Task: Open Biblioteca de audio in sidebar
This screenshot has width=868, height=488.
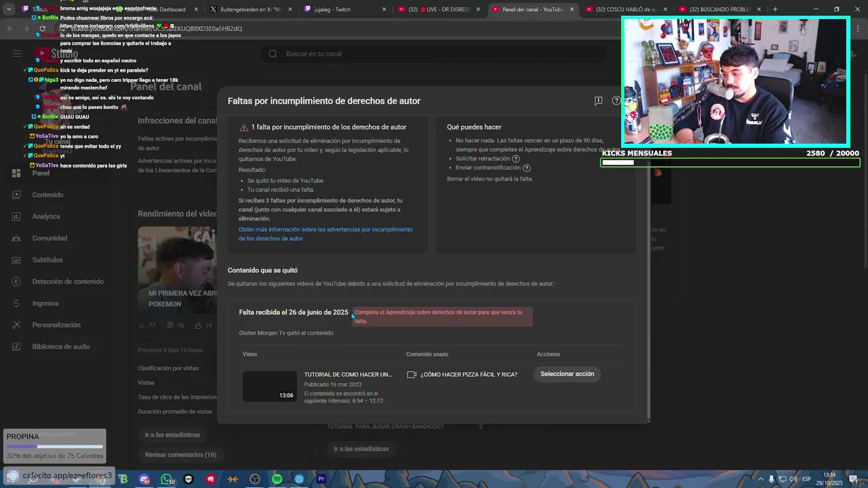Action: pos(61,347)
